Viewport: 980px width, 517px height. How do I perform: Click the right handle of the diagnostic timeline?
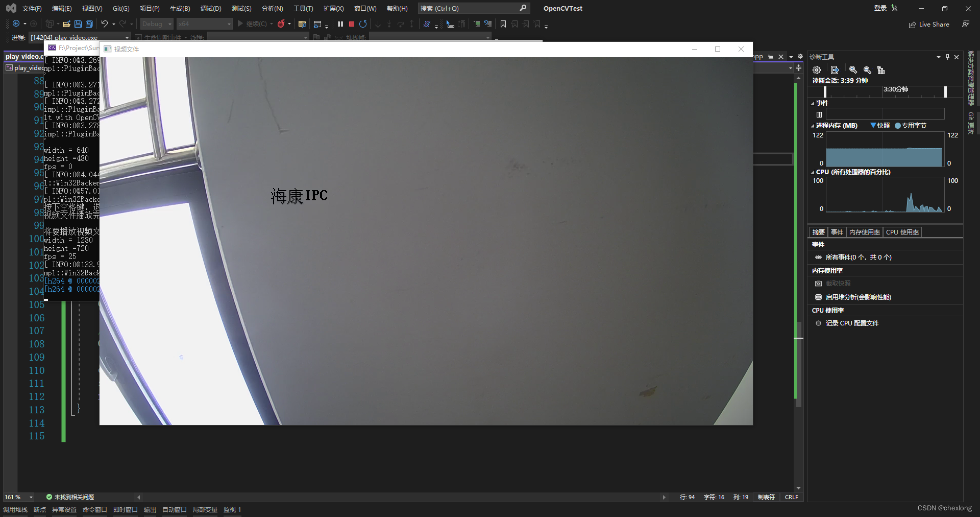[945, 91]
